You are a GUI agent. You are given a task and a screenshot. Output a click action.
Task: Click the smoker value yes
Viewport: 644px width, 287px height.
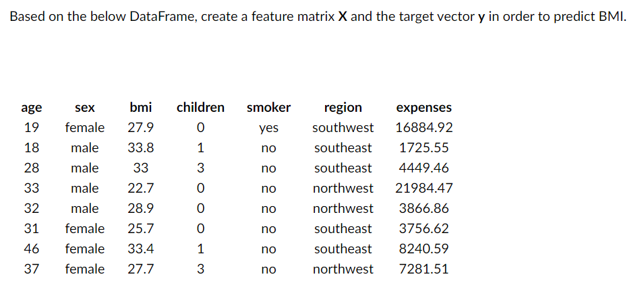click(268, 129)
